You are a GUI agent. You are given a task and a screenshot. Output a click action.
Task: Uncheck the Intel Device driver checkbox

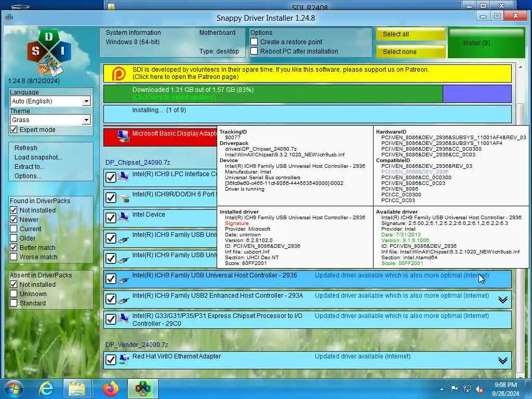[x=111, y=218]
